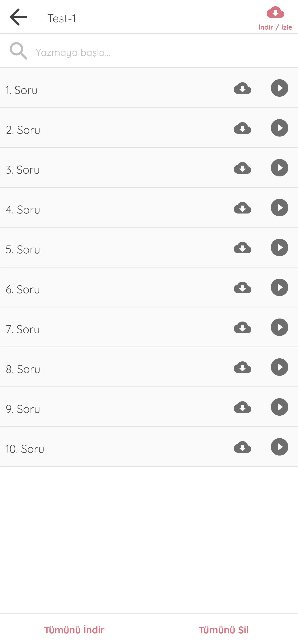Play the 10. Soru video
Viewport: 298px width, 644px height.
point(279,447)
